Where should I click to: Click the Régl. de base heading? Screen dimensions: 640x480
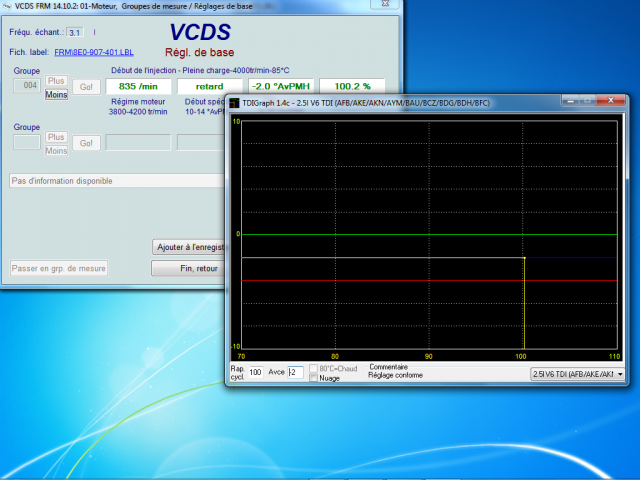click(x=200, y=53)
